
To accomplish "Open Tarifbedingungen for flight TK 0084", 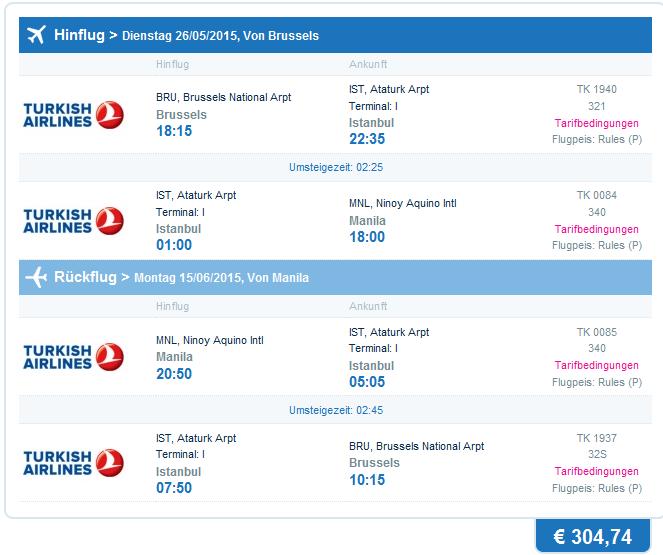I will coord(597,230).
